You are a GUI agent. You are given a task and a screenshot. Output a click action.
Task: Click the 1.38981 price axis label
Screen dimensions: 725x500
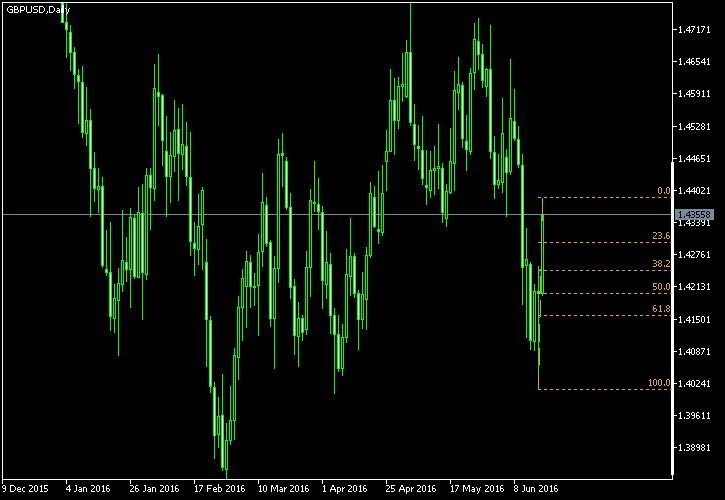click(694, 448)
